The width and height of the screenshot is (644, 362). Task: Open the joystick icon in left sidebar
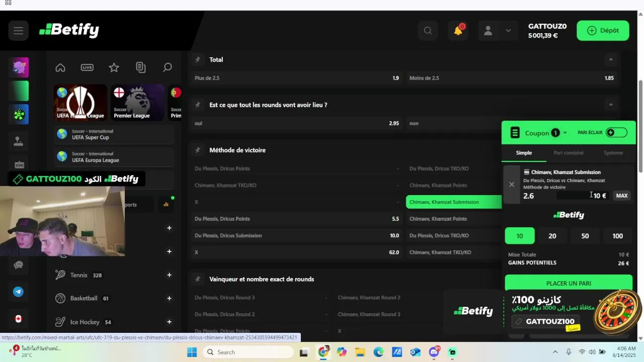point(19,141)
